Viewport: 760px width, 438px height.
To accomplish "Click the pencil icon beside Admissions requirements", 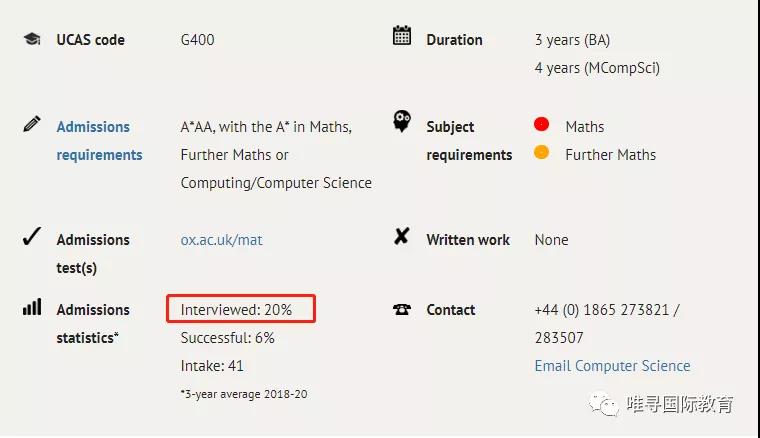I will 32,124.
